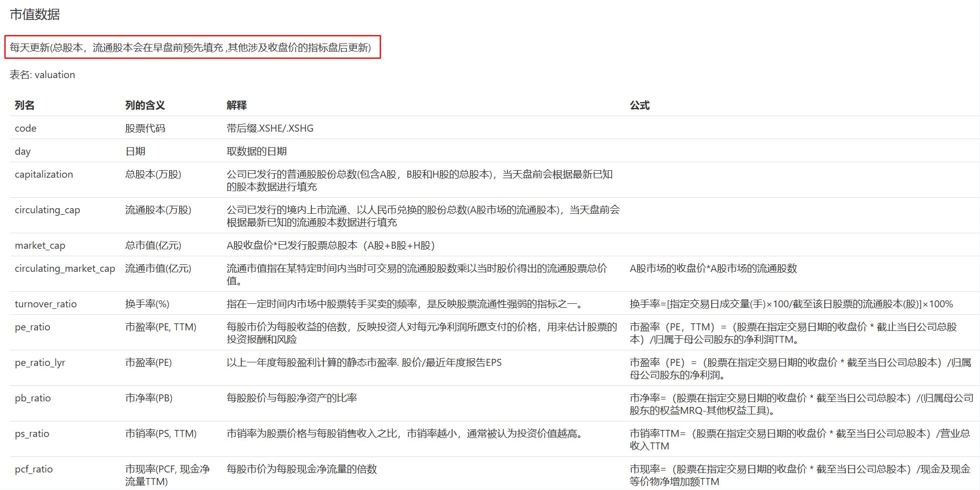Click the 解释 column header
The width and height of the screenshot is (980, 490).
pos(236,105)
